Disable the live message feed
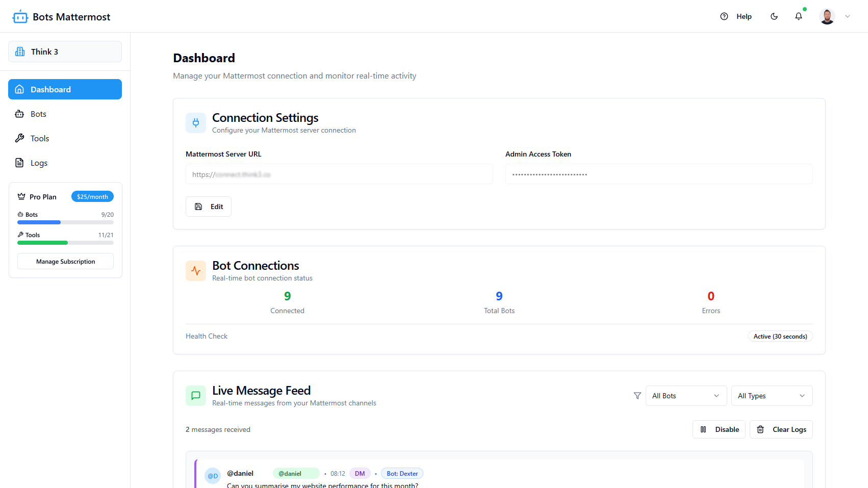Image resolution: width=868 pixels, height=488 pixels. point(719,429)
